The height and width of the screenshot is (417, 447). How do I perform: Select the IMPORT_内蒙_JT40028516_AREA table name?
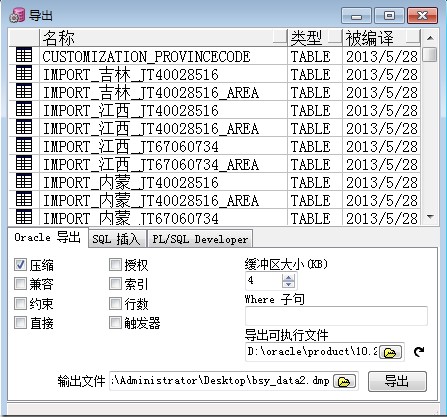(x=151, y=200)
